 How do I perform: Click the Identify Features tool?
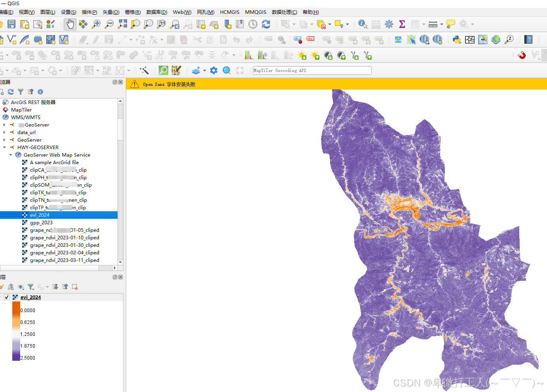coord(362,24)
